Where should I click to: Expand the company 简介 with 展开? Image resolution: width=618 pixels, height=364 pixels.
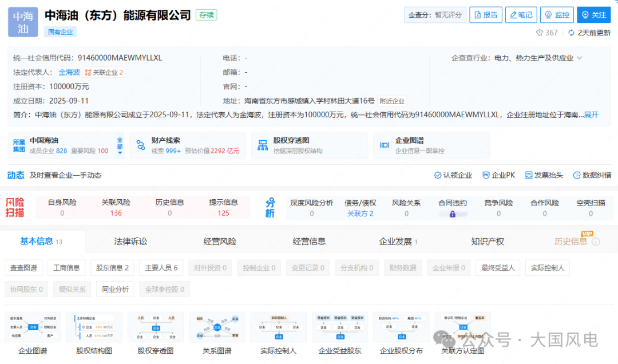[591, 114]
